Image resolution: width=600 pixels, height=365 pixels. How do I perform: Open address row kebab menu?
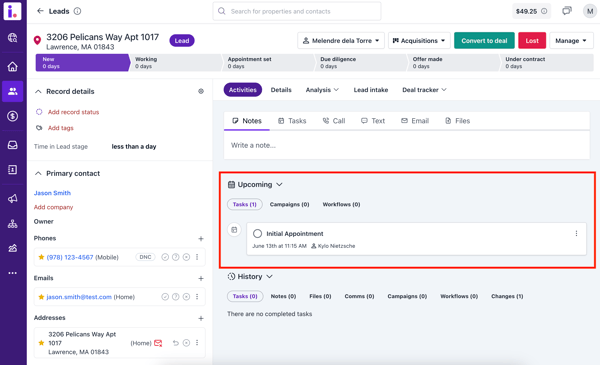[x=197, y=343]
